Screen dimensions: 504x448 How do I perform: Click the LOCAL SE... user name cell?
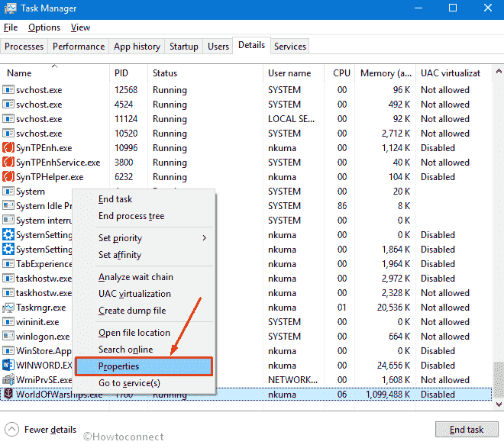[291, 119]
